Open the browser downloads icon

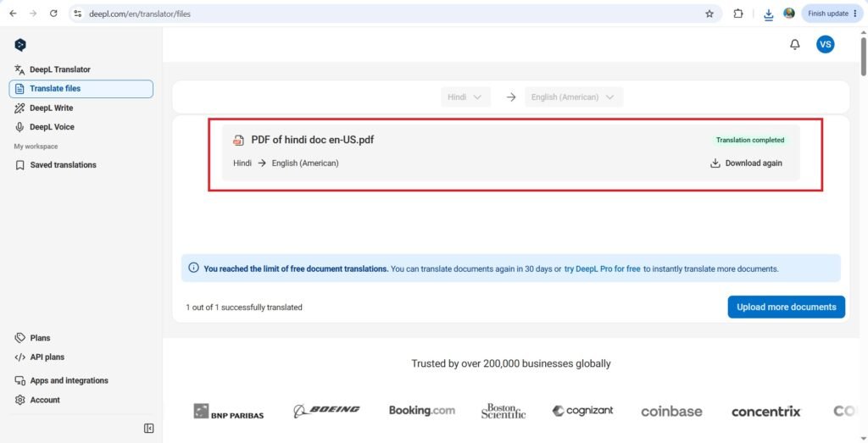click(768, 14)
